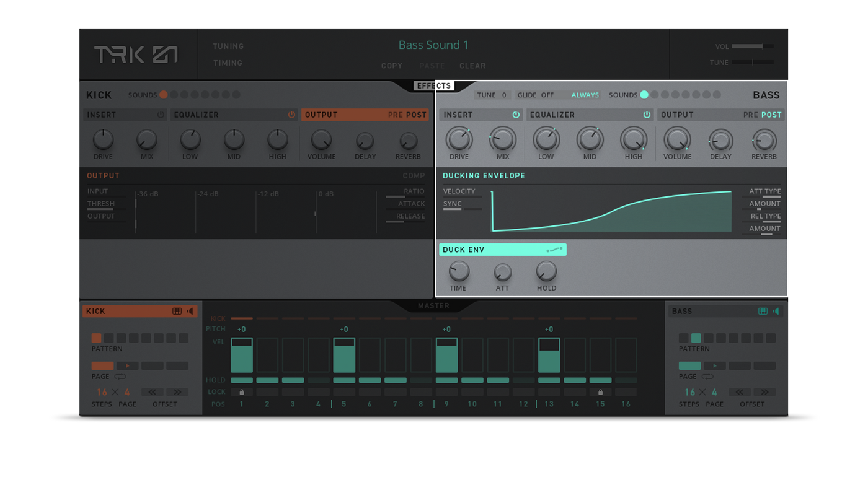This screenshot has height=498, width=868.
Task: Click the Clear button
Action: [472, 66]
